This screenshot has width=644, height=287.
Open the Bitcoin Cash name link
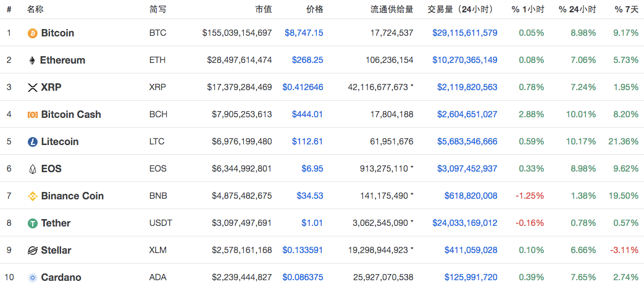click(71, 114)
